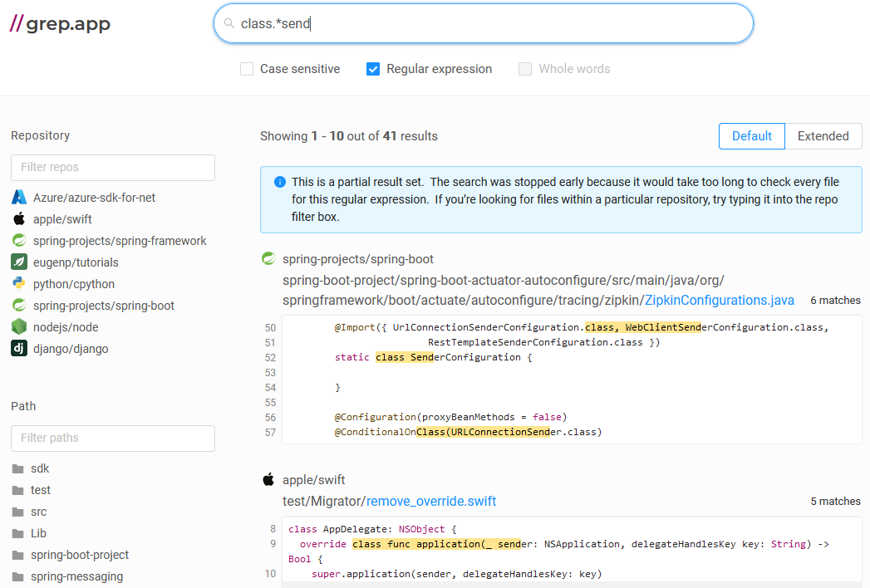Open the ZipkinConfigurations.java file link
The image size is (870, 588).
[x=719, y=300]
